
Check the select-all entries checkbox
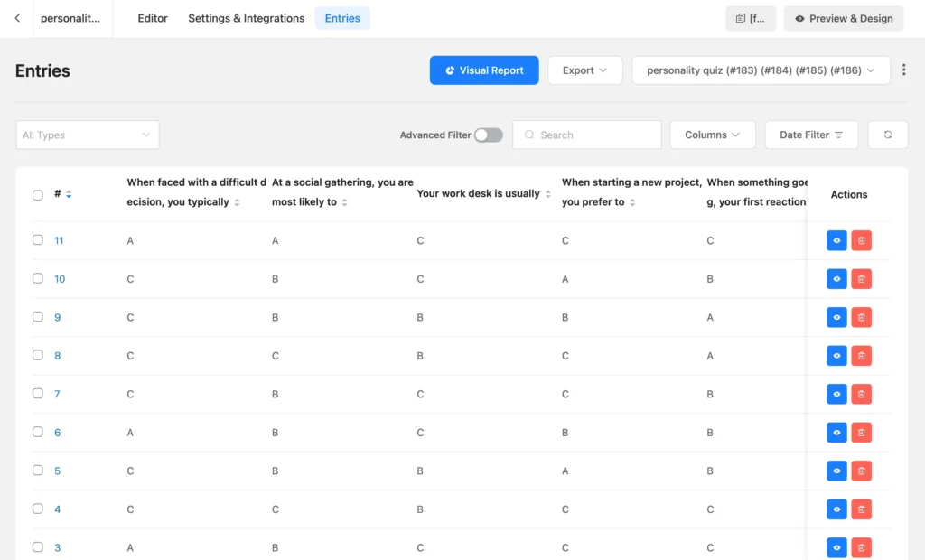click(38, 195)
